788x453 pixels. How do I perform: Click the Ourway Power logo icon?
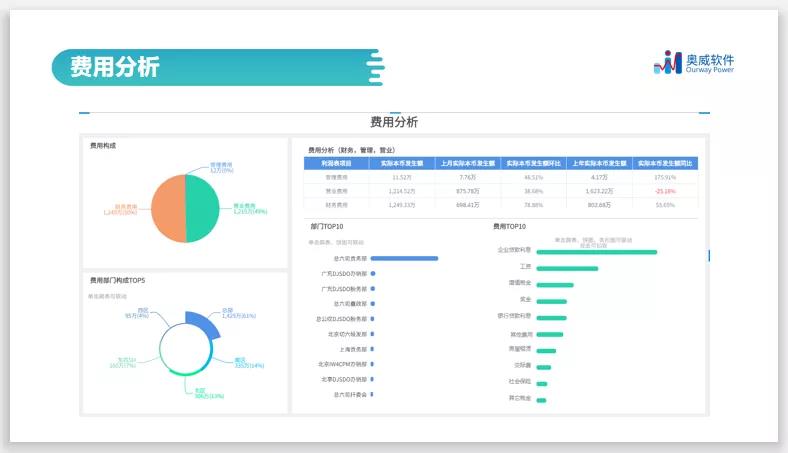pyautogui.click(x=667, y=65)
